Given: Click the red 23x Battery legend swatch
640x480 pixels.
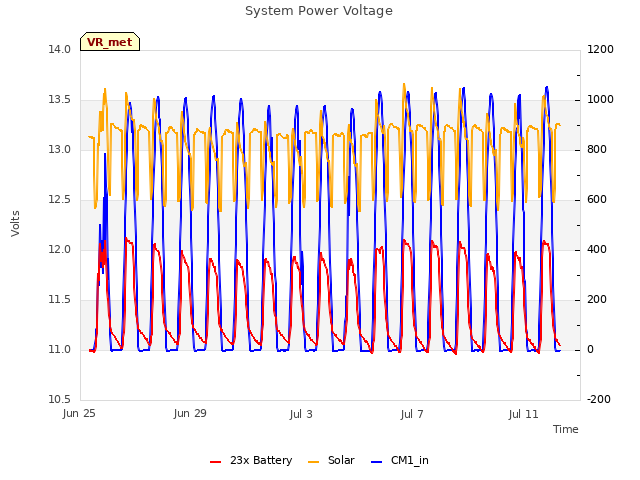Looking at the screenshot, I should click(216, 462).
